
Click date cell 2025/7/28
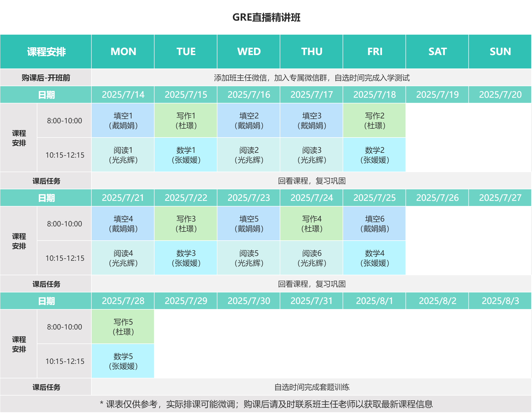[x=123, y=301]
